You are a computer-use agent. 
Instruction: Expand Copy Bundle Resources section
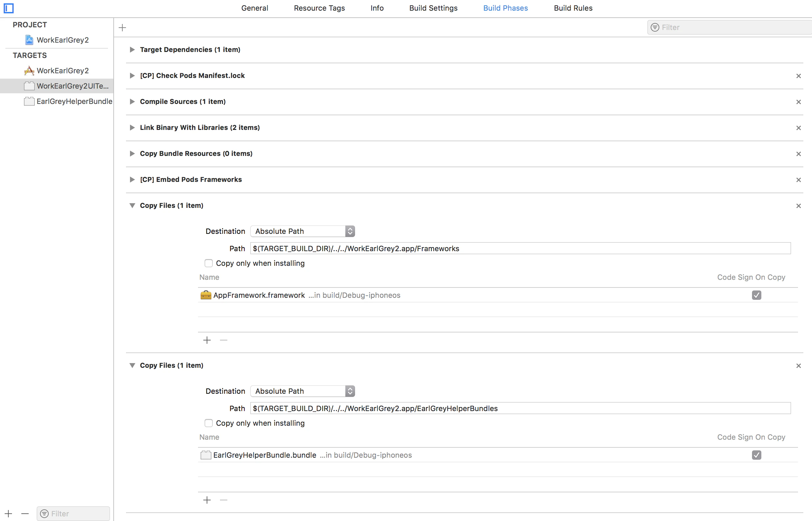coord(132,154)
